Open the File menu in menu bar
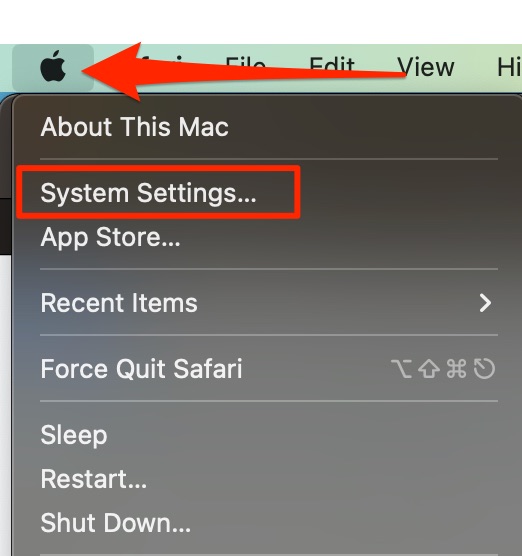This screenshot has width=522, height=556. click(x=245, y=64)
